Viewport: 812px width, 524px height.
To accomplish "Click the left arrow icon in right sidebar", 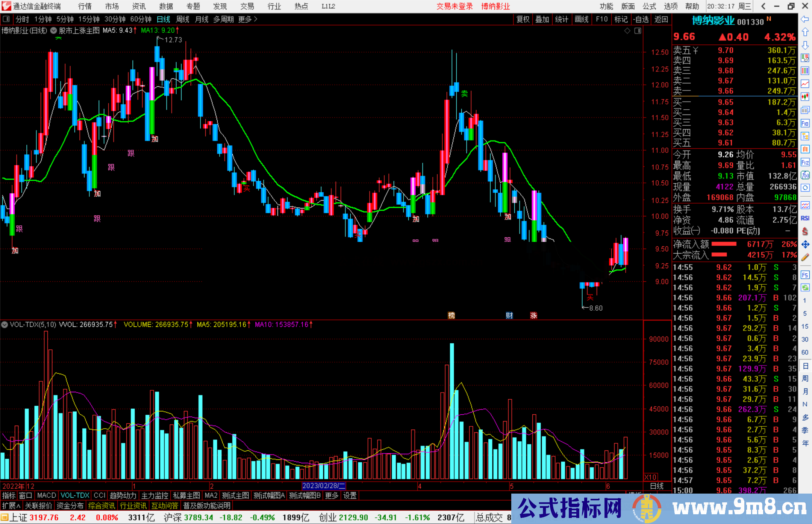I will click(805, 19).
